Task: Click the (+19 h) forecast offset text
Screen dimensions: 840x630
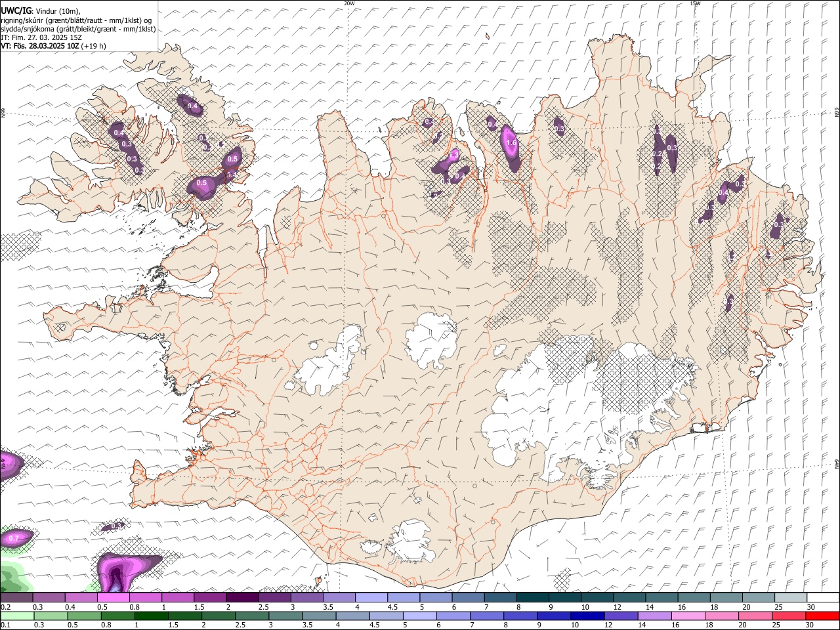Action: 94,46
